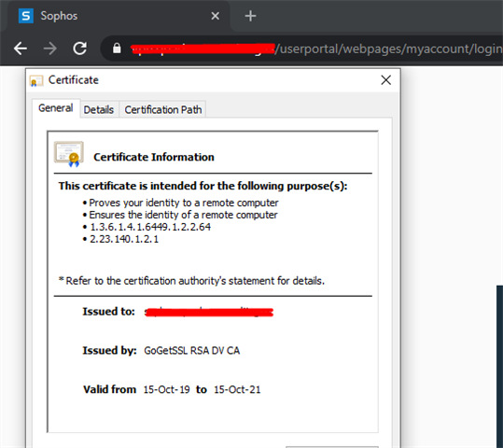The image size is (503, 448).
Task: Click the expiry date 15-Oct-21
Action: [x=237, y=389]
